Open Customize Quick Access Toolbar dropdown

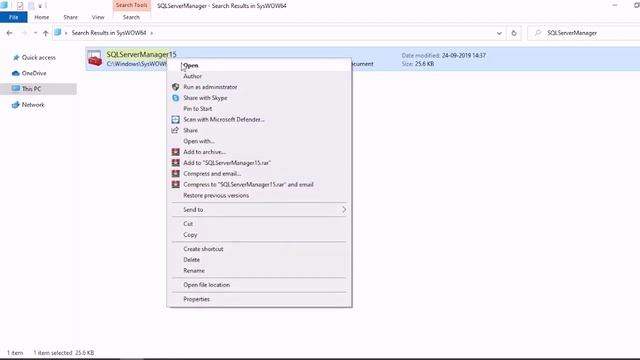point(40,6)
